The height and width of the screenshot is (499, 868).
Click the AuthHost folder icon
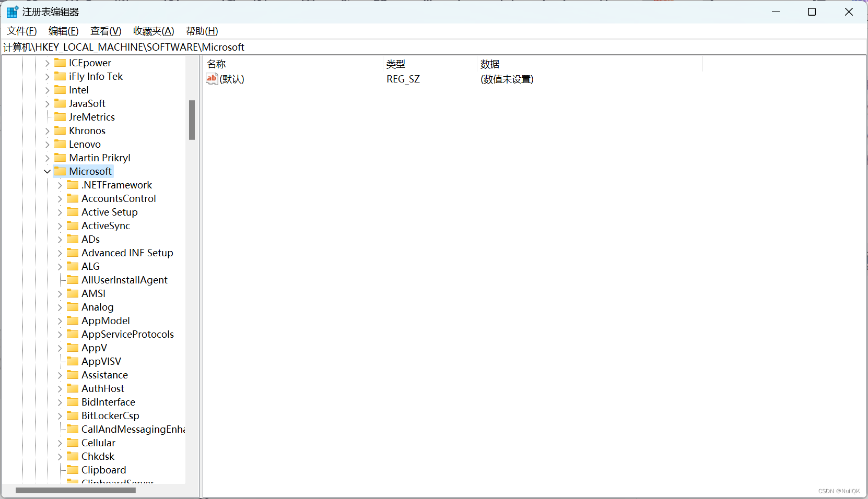(x=73, y=388)
